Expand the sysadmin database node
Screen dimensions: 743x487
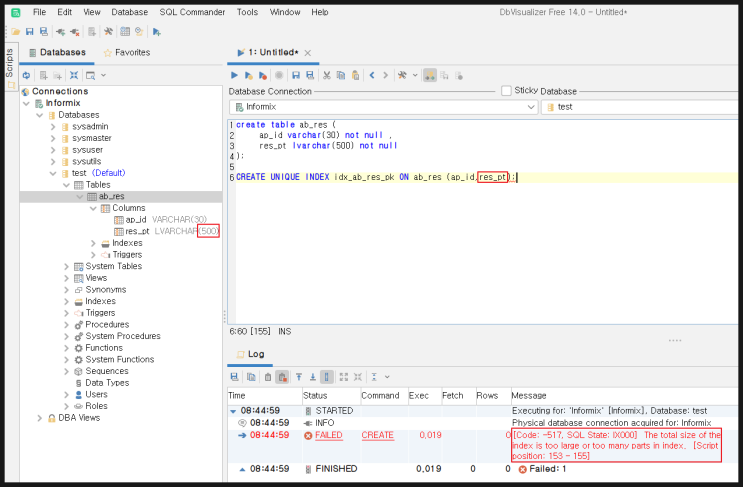(x=53, y=126)
